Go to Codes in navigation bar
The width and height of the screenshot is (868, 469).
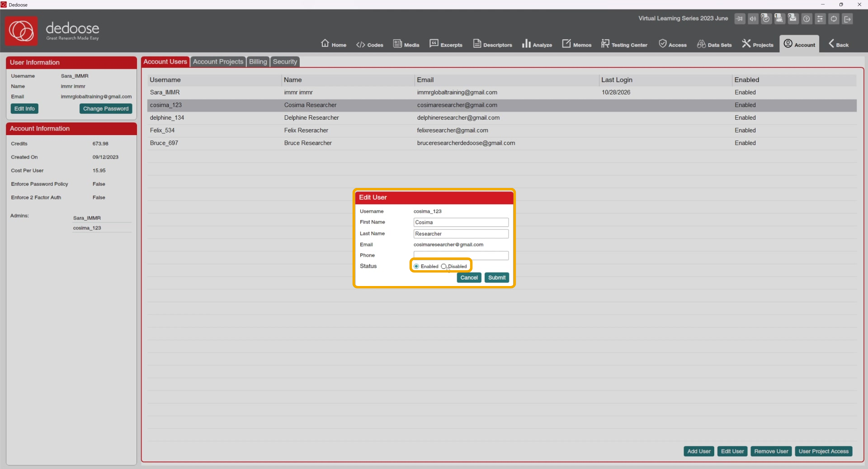point(370,45)
